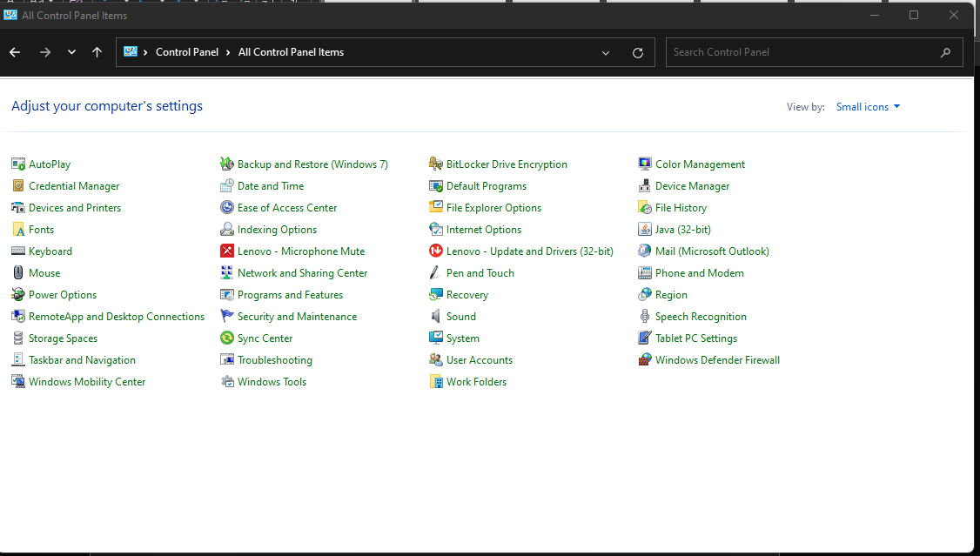The height and width of the screenshot is (556, 980).
Task: Open the Windows Tools link
Action: (272, 382)
